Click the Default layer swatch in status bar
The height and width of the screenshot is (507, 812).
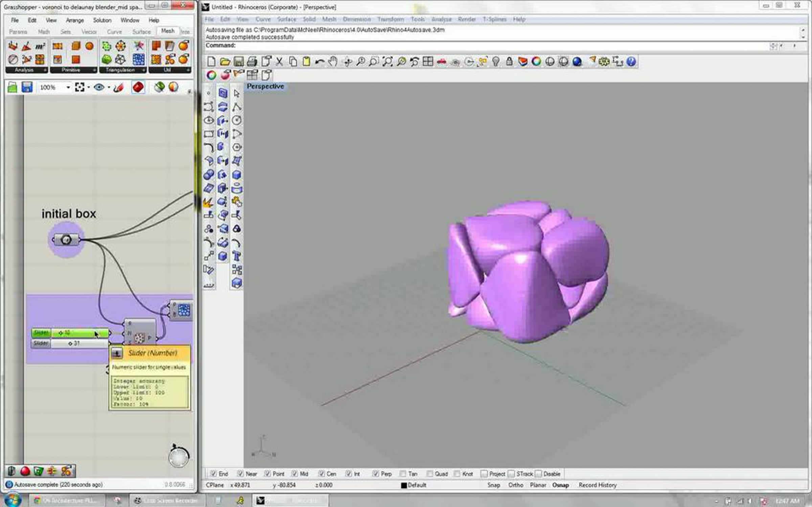click(404, 485)
